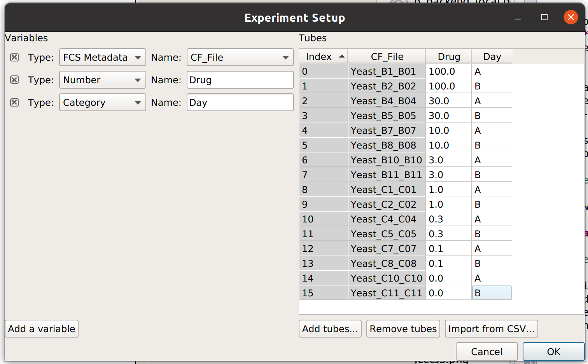Remove the CF_File variable with its X icon
This screenshot has width=588, height=364.
[x=14, y=57]
